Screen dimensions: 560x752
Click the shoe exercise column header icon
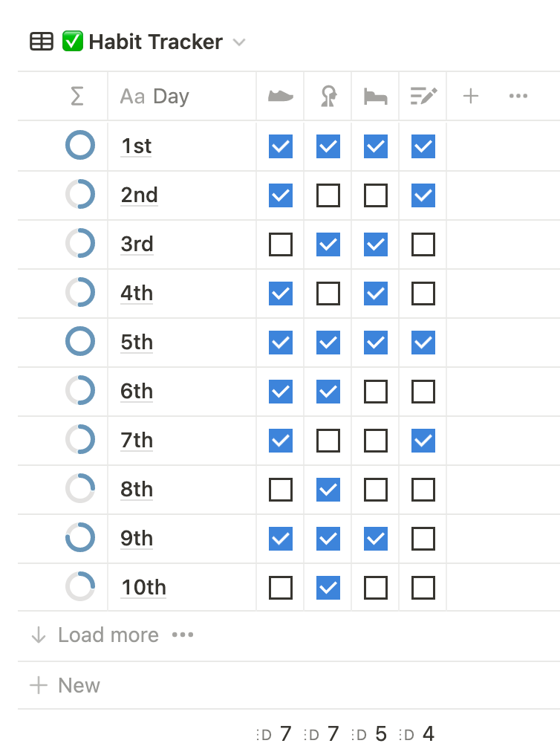(280, 96)
